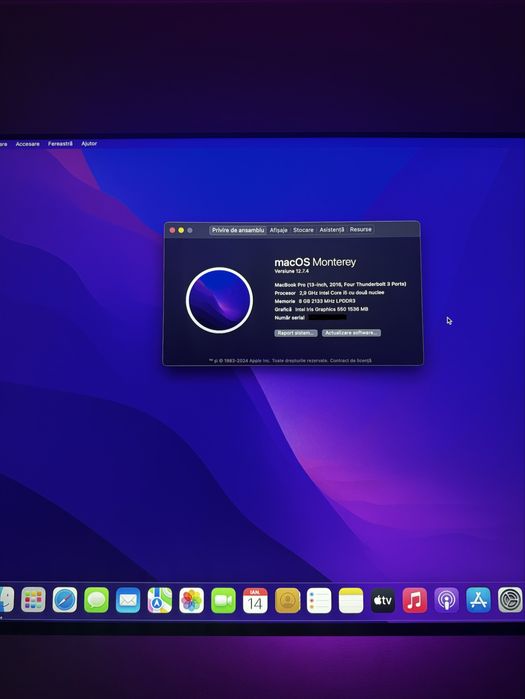The height and width of the screenshot is (699, 525).
Task: Open Maps from the Dock
Action: pyautogui.click(x=160, y=600)
